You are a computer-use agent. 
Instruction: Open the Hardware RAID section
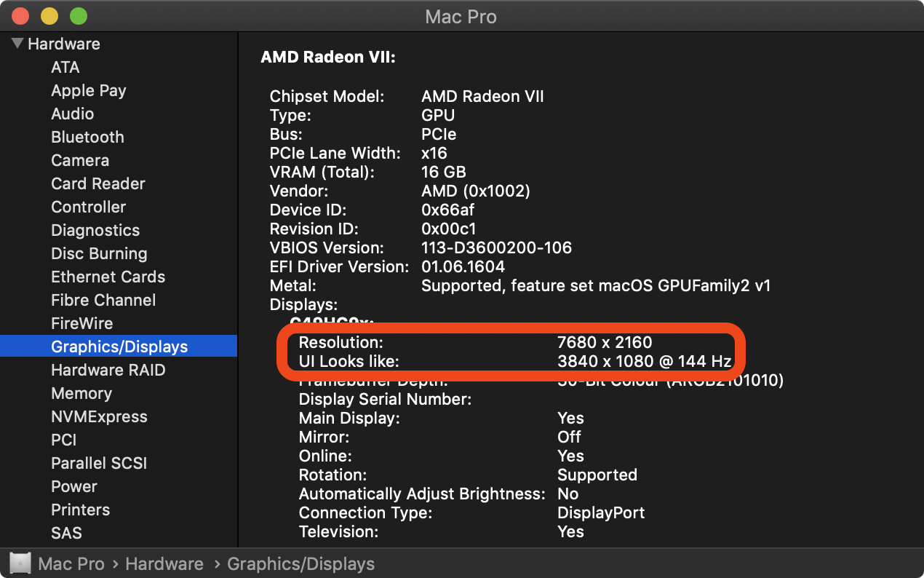pos(108,370)
